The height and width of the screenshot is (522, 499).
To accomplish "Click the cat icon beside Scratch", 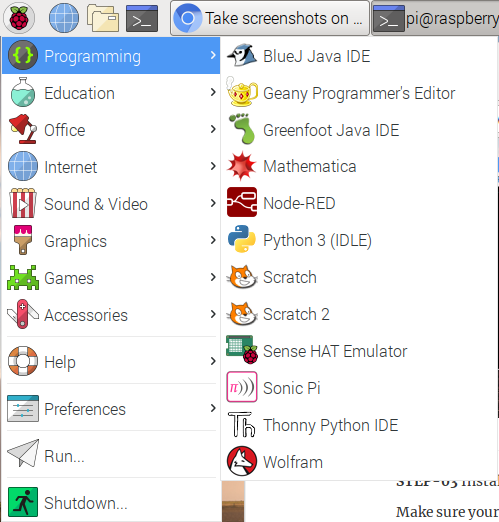I will pyautogui.click(x=242, y=276).
